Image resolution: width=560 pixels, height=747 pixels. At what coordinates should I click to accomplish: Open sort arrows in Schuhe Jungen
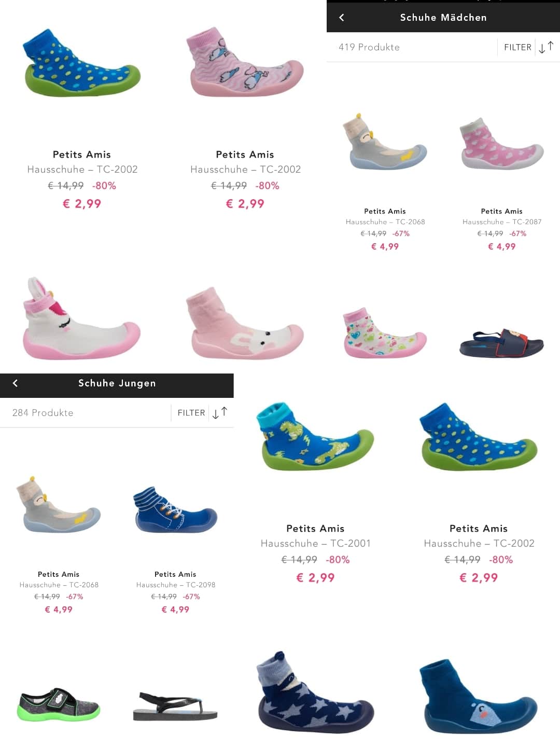pos(220,413)
